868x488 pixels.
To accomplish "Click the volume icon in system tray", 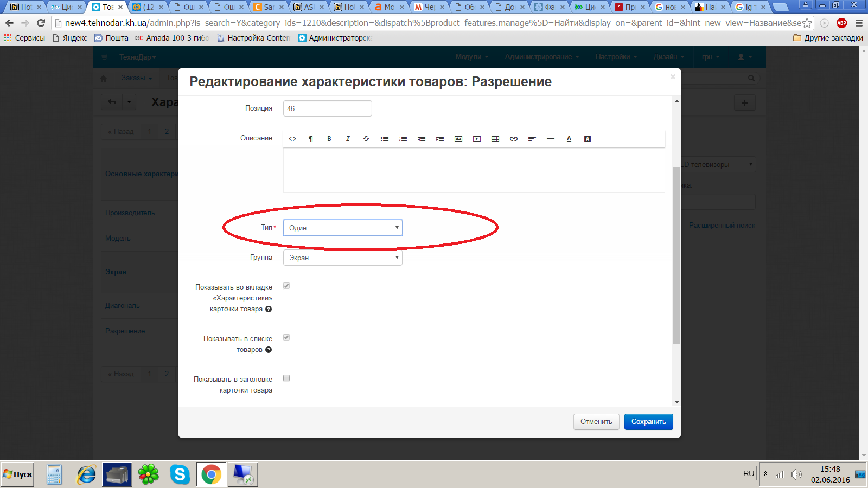I will click(x=796, y=474).
